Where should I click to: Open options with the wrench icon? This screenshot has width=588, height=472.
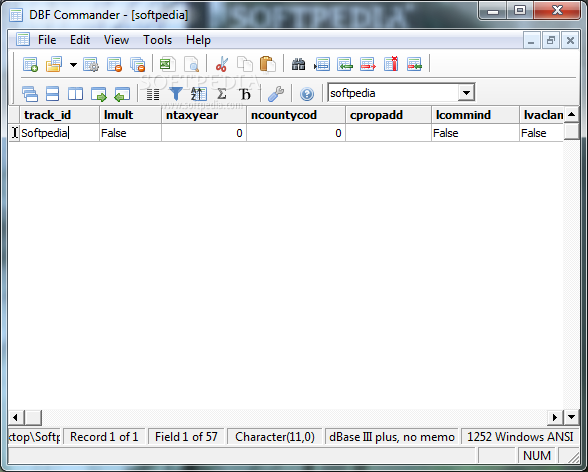coord(276,94)
